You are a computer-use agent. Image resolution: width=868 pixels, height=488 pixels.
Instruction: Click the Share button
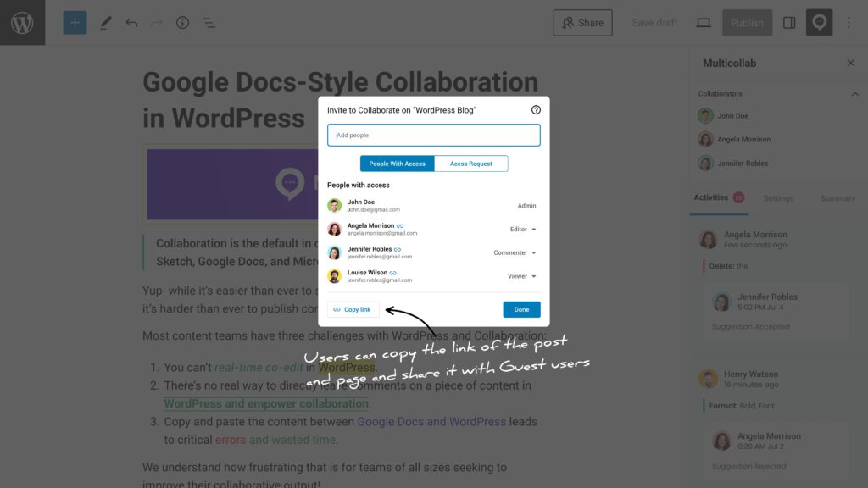coord(583,23)
